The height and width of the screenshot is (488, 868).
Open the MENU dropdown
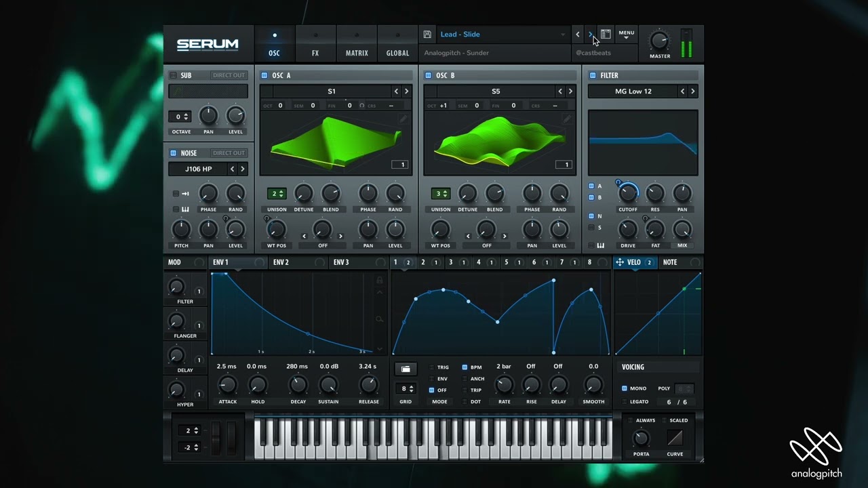627,34
